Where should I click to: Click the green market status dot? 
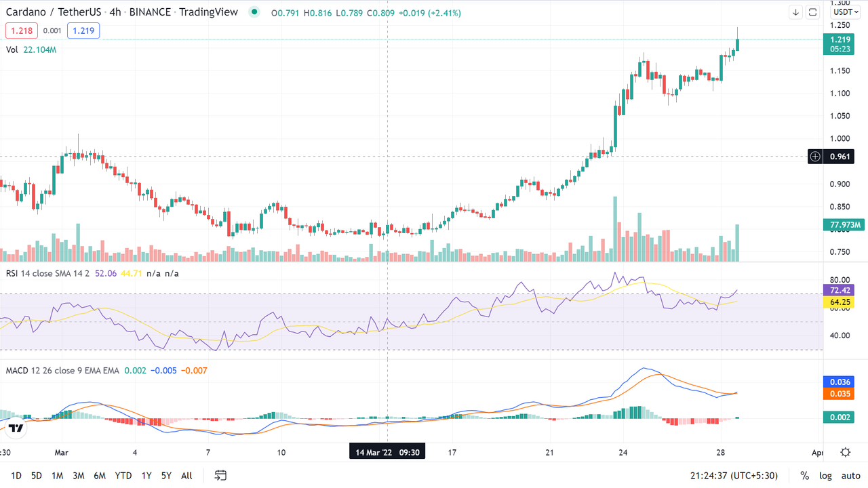[x=254, y=12]
